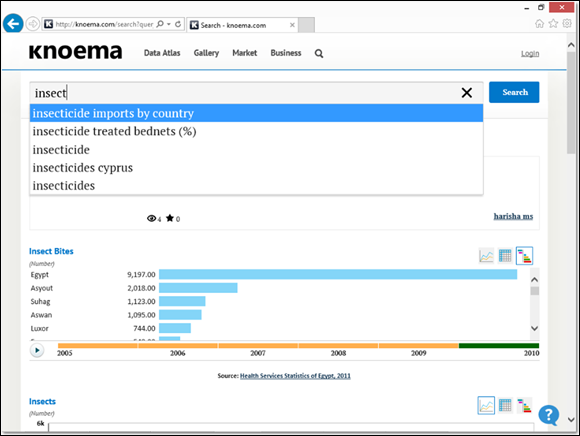Viewport: 580px width, 436px height.
Task: Click the blue Search button
Action: 514,92
